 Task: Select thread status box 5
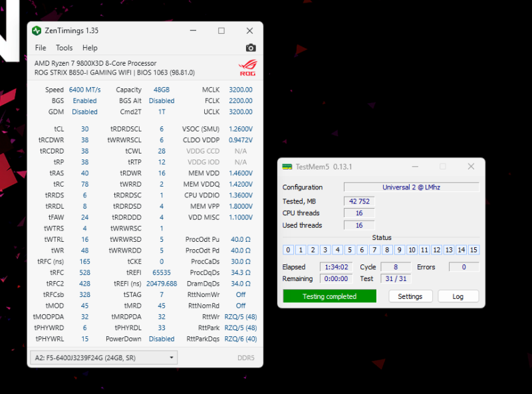point(350,250)
